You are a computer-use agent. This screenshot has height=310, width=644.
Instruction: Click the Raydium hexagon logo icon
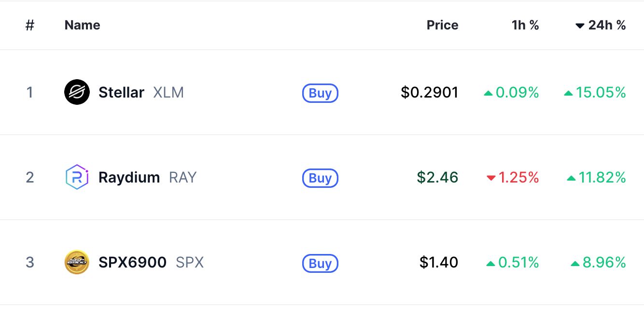click(77, 177)
